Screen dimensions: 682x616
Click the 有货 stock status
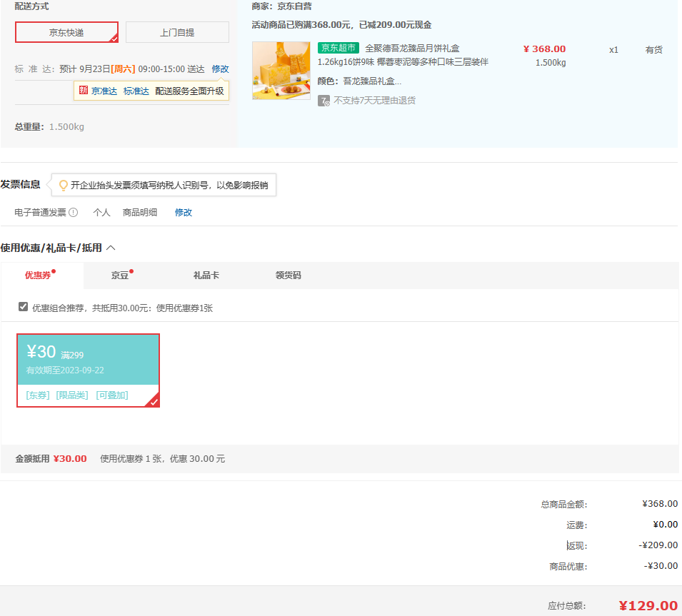pyautogui.click(x=653, y=50)
